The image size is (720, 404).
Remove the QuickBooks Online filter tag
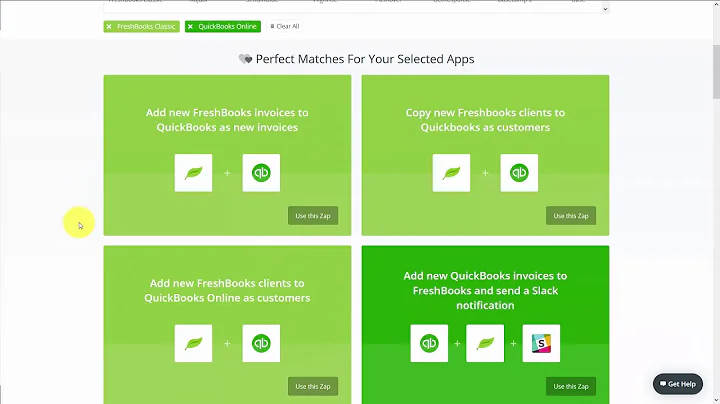[190, 27]
